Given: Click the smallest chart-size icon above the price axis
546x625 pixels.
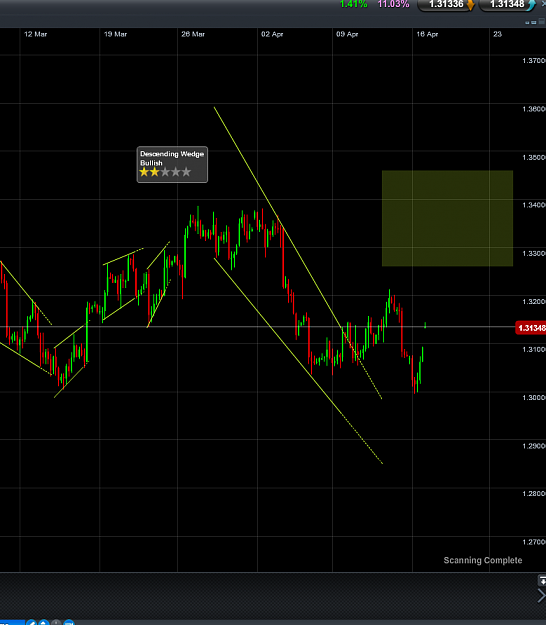Looking at the screenshot, I should 527,23.
